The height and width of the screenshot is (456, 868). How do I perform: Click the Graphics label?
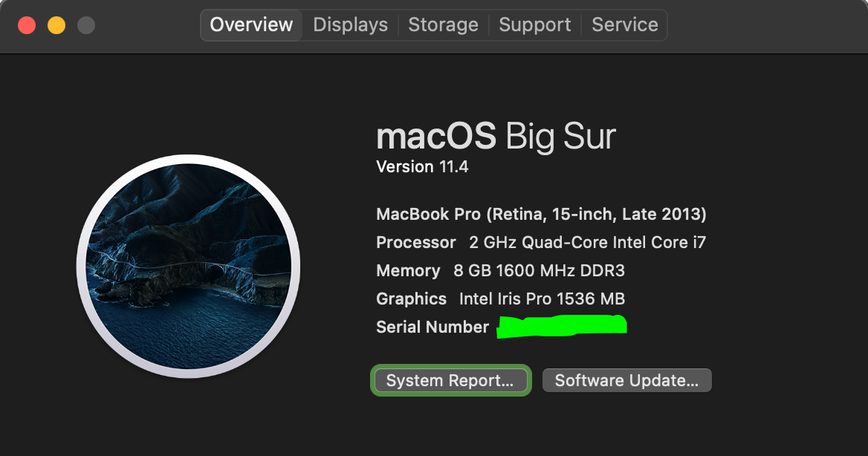pos(411,299)
